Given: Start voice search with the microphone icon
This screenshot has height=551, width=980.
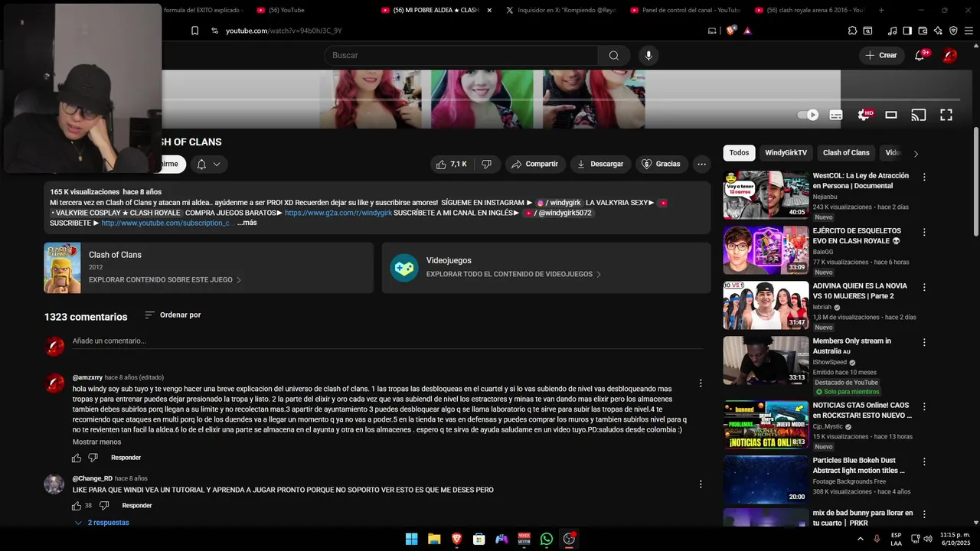Looking at the screenshot, I should [x=648, y=55].
